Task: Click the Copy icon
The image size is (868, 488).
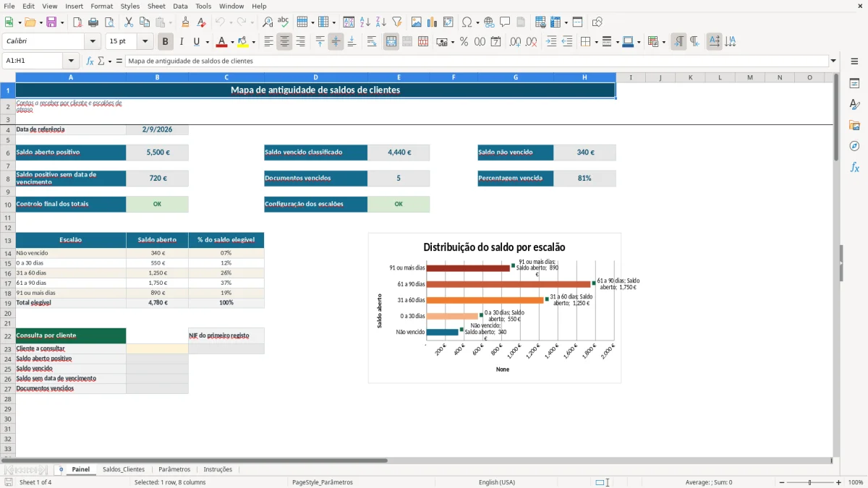Action: tap(144, 22)
